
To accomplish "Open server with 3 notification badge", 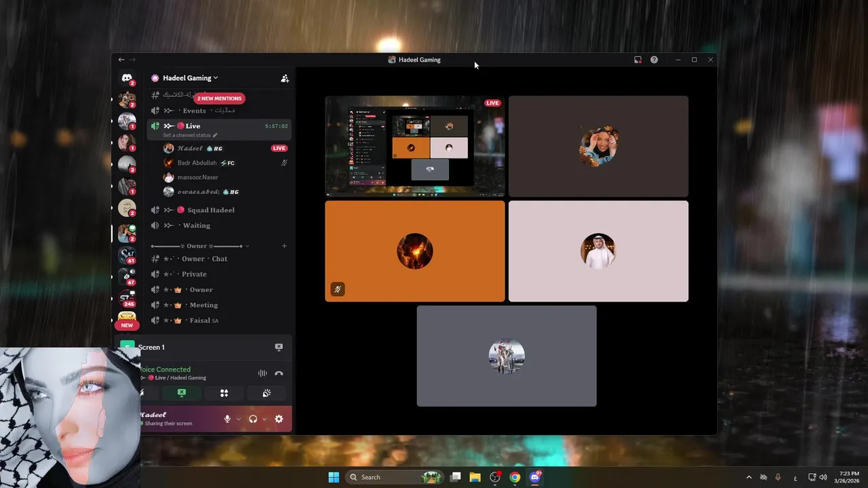I will pyautogui.click(x=127, y=164).
